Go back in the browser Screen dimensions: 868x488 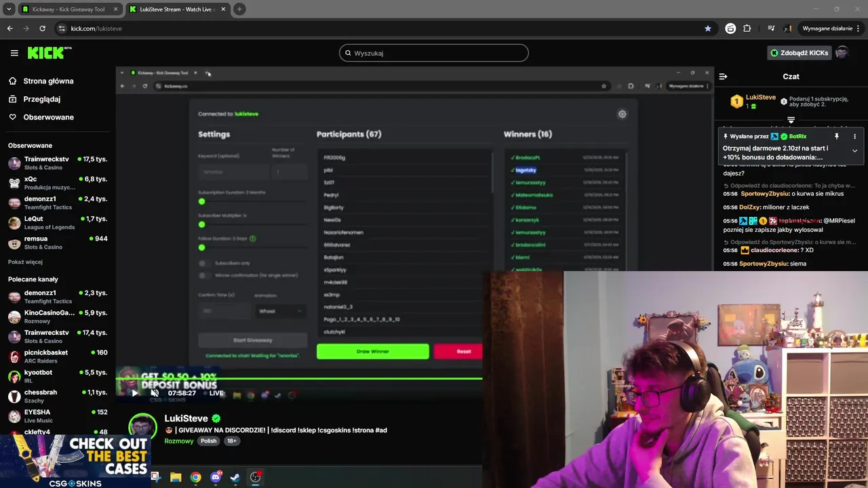click(x=9, y=28)
